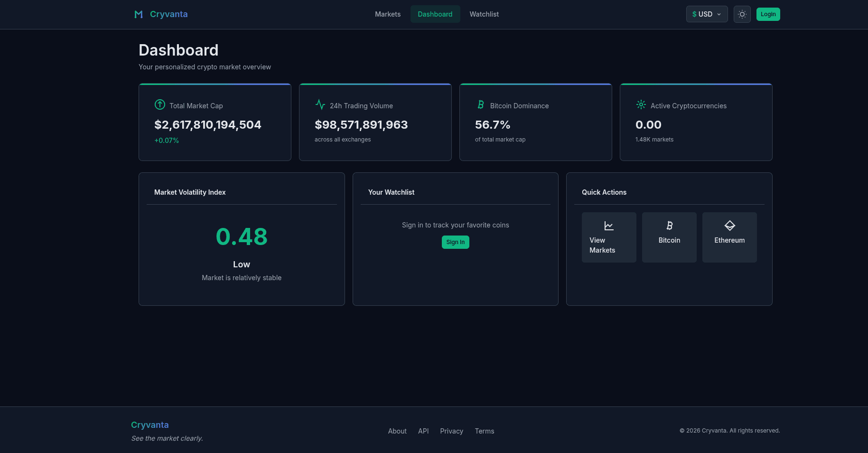Click the View Markets chart icon
The width and height of the screenshot is (868, 453).
pyautogui.click(x=609, y=226)
